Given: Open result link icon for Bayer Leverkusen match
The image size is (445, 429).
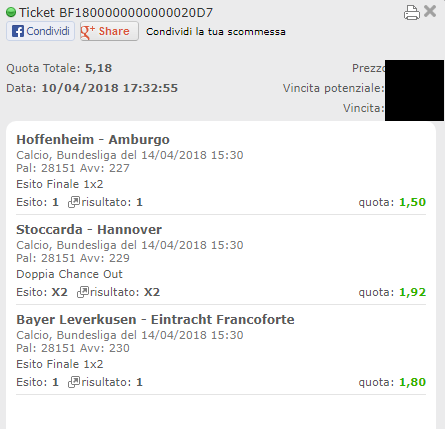Looking at the screenshot, I should (74, 382).
